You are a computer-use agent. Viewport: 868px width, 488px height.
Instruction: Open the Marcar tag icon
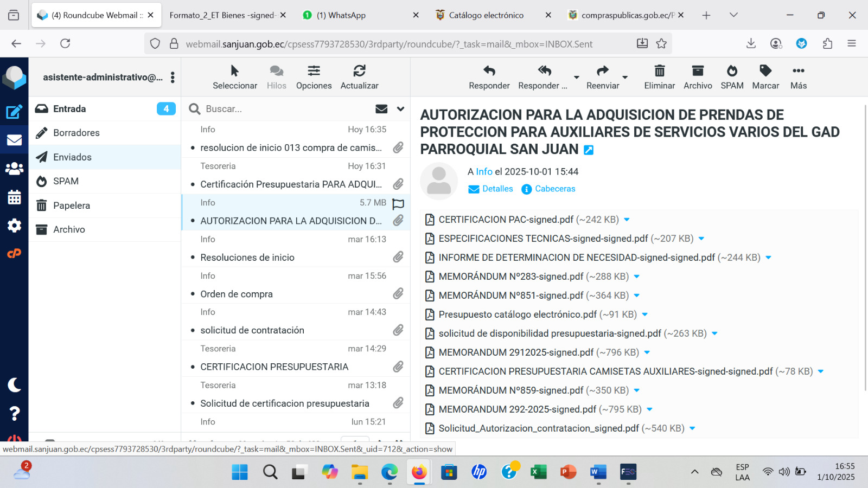765,71
